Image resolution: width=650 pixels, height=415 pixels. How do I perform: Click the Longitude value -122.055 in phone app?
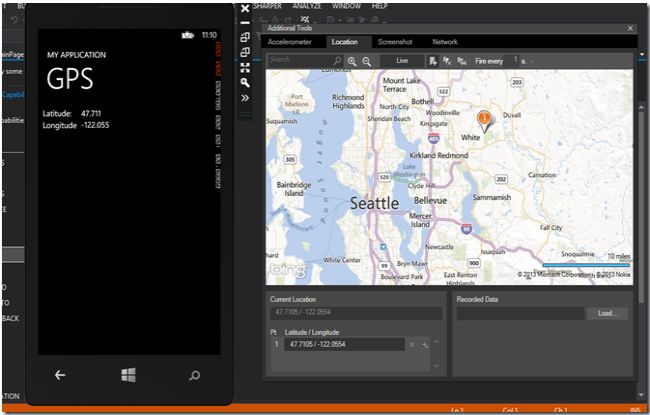pos(95,125)
